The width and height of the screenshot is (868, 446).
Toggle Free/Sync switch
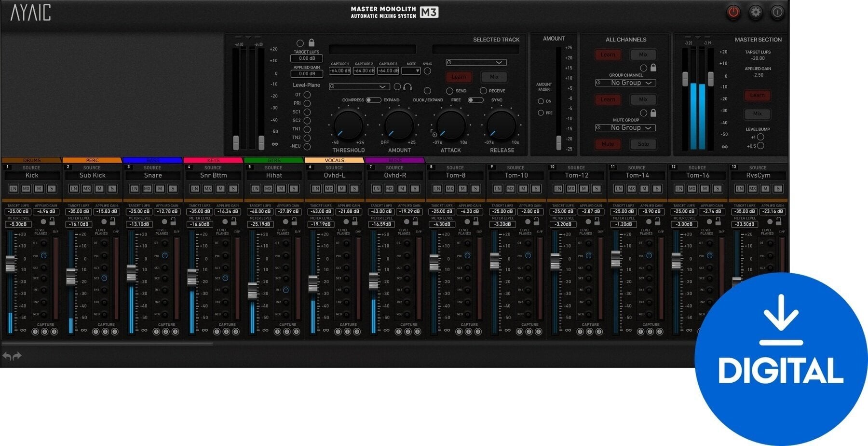coord(475,100)
